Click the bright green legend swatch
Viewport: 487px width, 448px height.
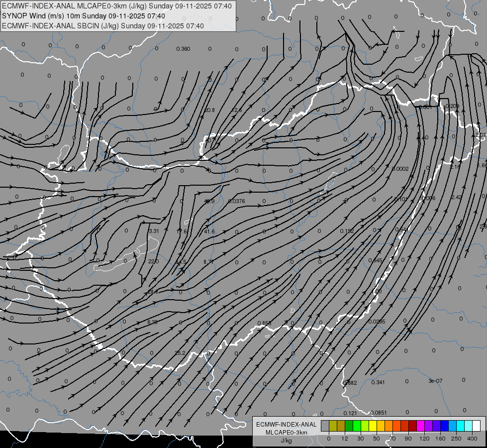tap(357, 426)
